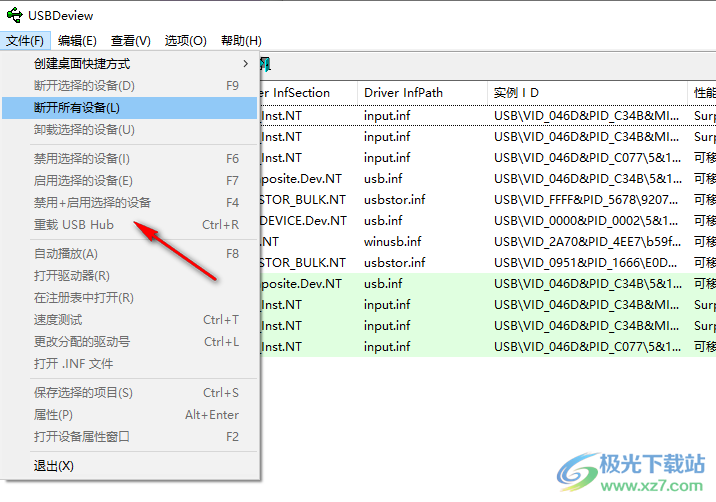This screenshot has width=716, height=502.
Task: Choose 创建桌面快捷方式 menu entry
Action: [130, 63]
